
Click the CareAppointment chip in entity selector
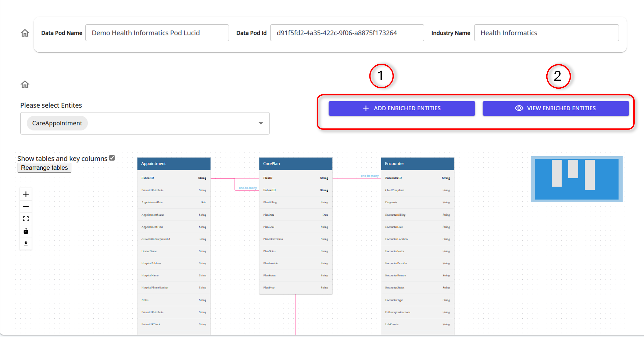(57, 123)
